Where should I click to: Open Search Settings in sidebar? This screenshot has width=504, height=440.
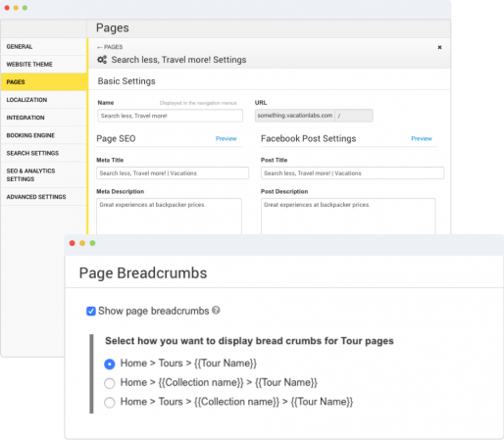tap(44, 153)
